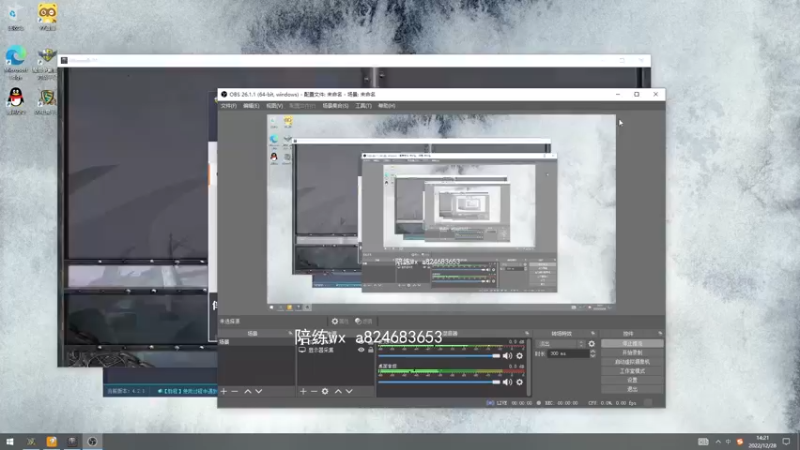The height and width of the screenshot is (450, 800).
Task: Open the 帮助(H) menu in OBS
Action: pyautogui.click(x=387, y=106)
